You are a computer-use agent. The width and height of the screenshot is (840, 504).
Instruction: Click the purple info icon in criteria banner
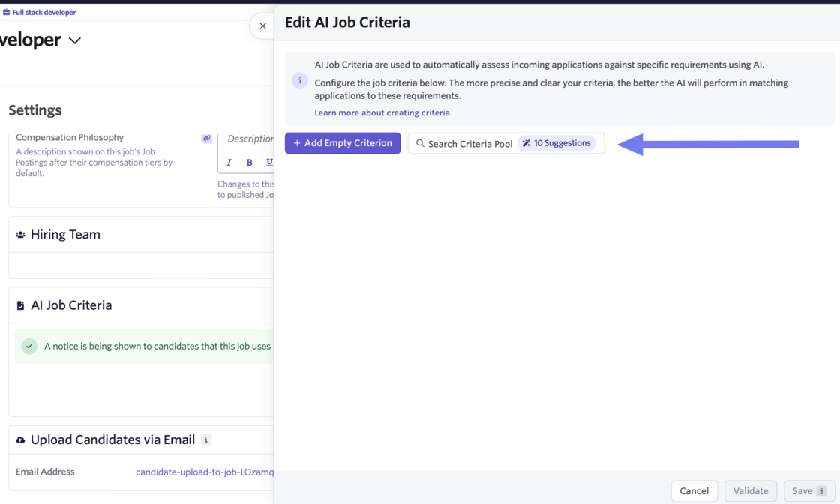click(299, 80)
